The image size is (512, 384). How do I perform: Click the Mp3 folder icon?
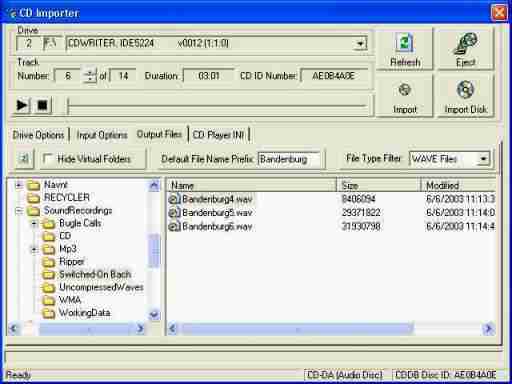tap(49, 249)
